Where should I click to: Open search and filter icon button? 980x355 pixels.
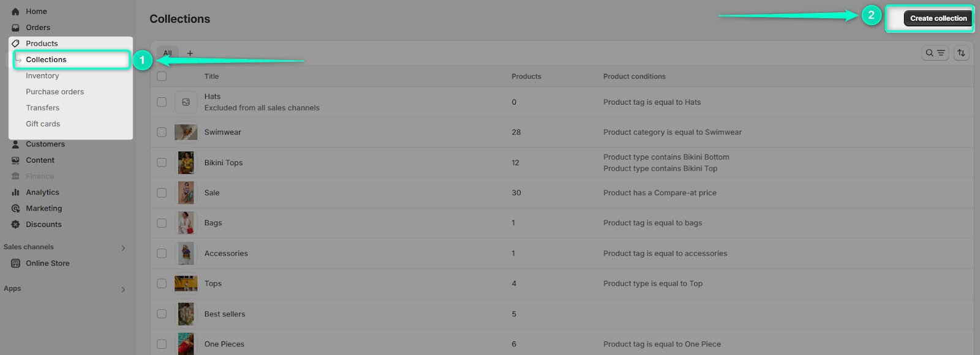coord(935,53)
